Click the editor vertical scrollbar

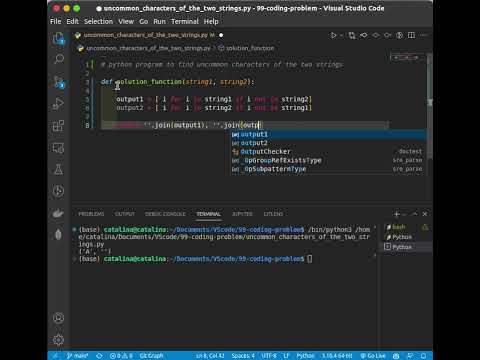(x=430, y=107)
